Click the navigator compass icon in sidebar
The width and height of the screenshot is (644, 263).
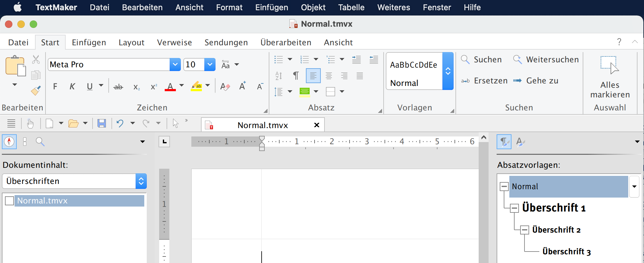(x=9, y=142)
